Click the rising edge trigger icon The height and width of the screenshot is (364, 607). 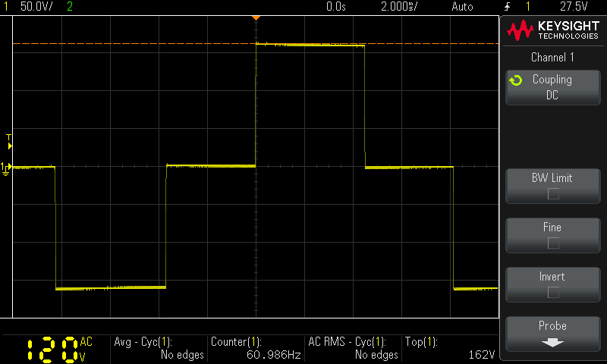coord(507,7)
